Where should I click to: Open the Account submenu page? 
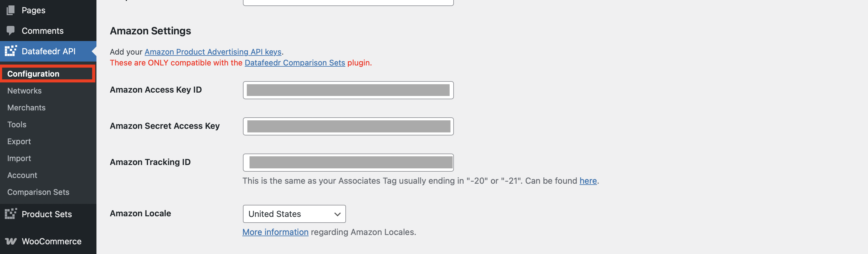(x=22, y=175)
